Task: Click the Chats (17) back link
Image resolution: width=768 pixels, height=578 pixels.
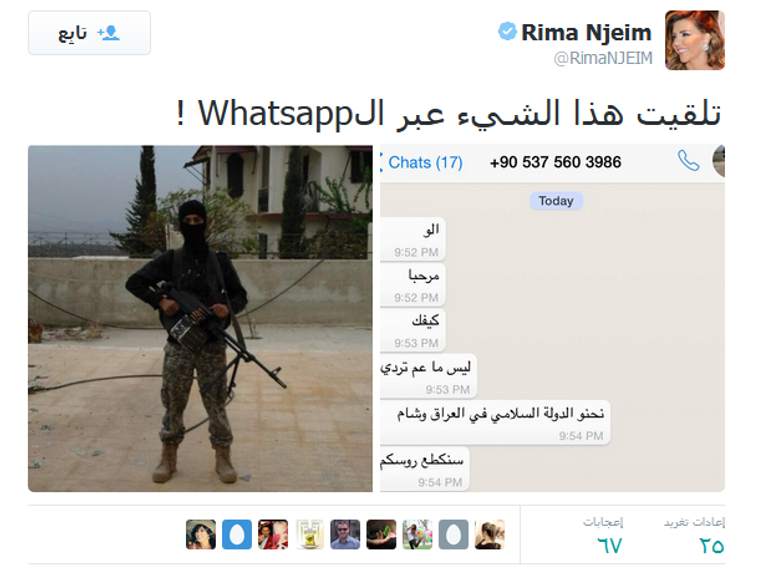Action: tap(422, 162)
